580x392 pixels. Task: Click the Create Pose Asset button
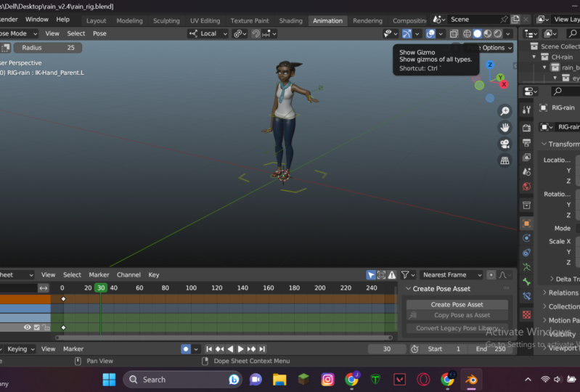coord(457,304)
